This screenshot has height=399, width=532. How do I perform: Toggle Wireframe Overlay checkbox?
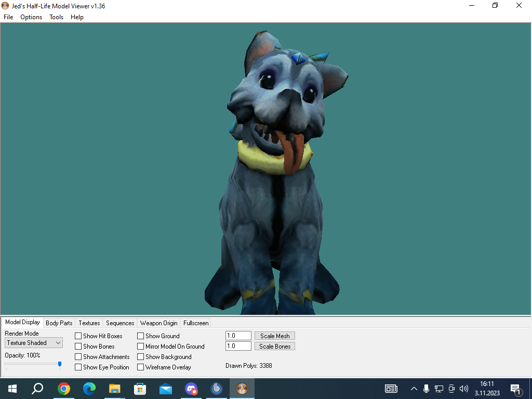140,367
